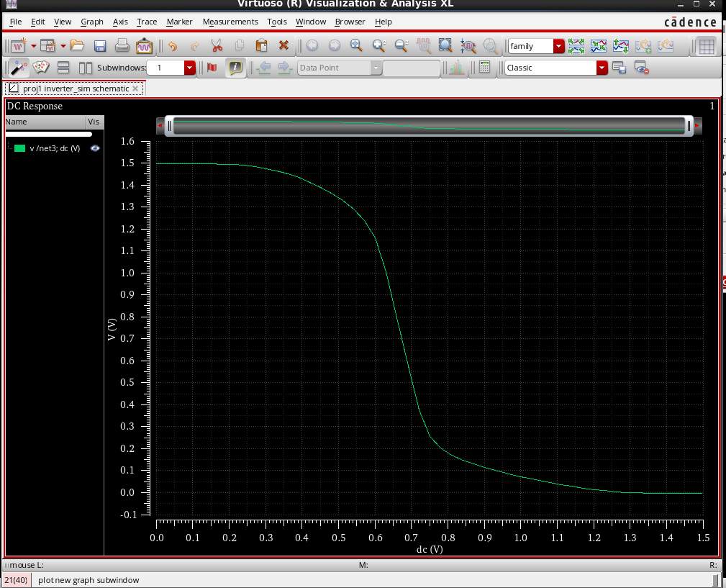Click the red X Delete icon
This screenshot has height=588, width=726.
pos(283,46)
